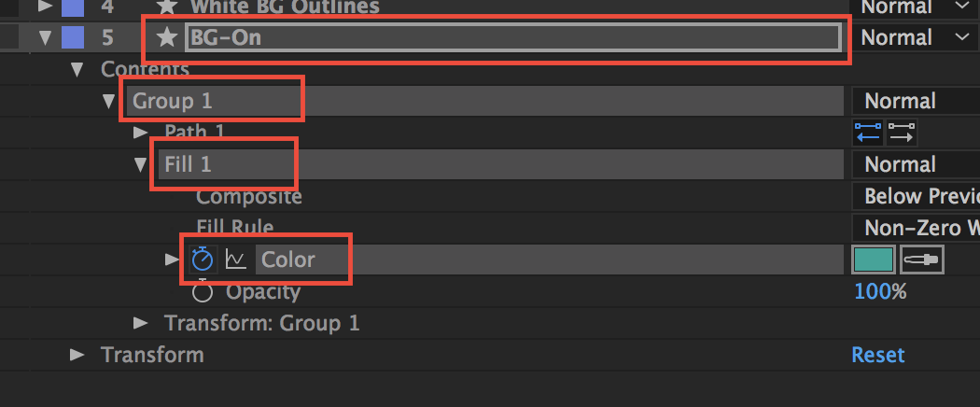Click the blue label square on layer 5
The image size is (980, 407).
pos(73,37)
